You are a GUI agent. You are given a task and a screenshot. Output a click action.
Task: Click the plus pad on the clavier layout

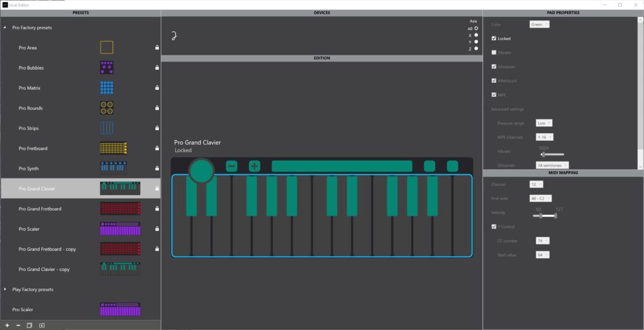click(x=254, y=167)
